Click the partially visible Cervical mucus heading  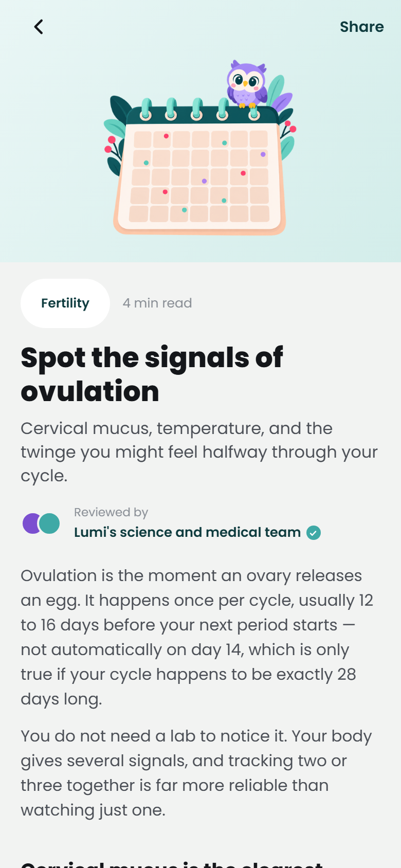tap(172, 864)
